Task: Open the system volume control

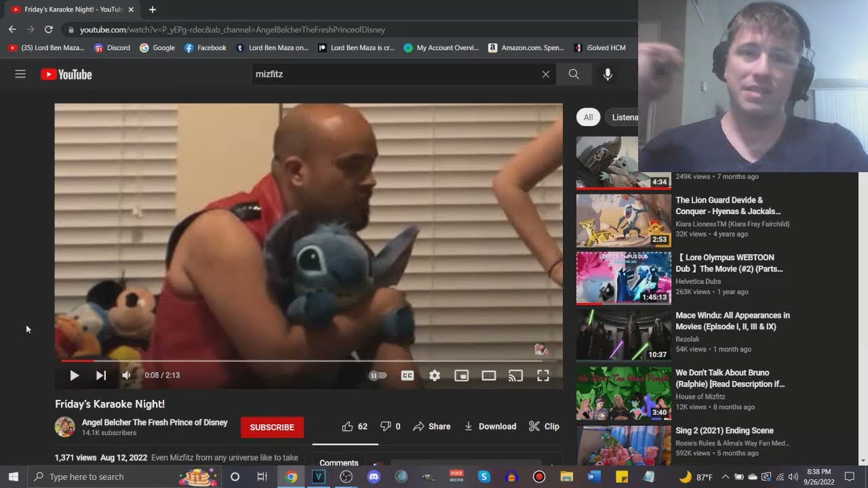Action: point(793,476)
